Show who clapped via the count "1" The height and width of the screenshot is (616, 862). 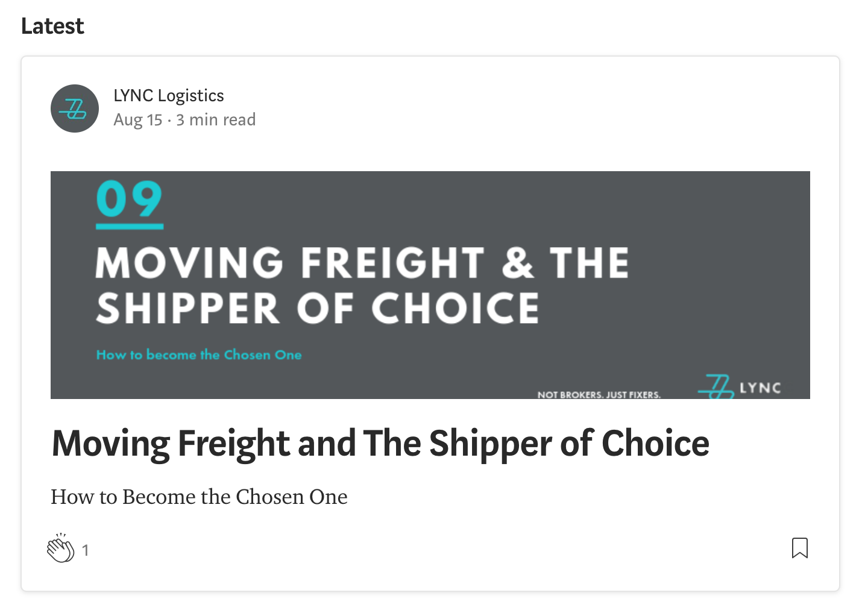pos(86,550)
